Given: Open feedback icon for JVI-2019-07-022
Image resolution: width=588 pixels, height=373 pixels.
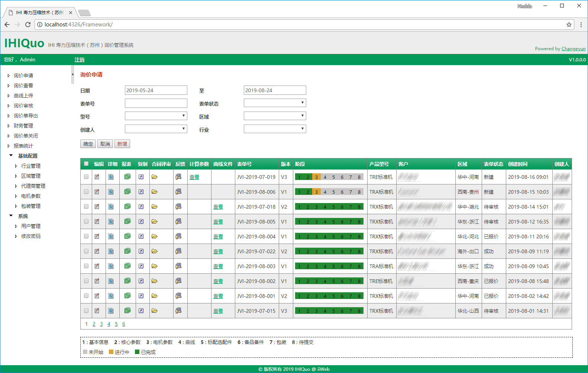Looking at the screenshot, I should click(178, 251).
